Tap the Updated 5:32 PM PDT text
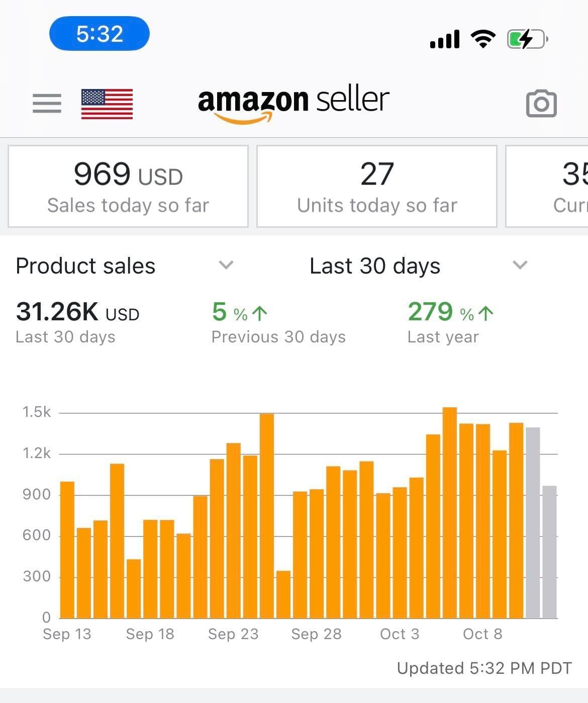The image size is (588, 703). [484, 668]
